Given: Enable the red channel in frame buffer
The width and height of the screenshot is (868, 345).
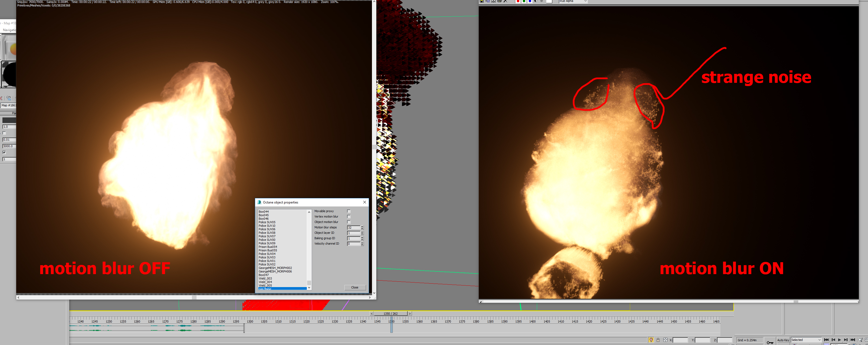Looking at the screenshot, I should 518,1.
